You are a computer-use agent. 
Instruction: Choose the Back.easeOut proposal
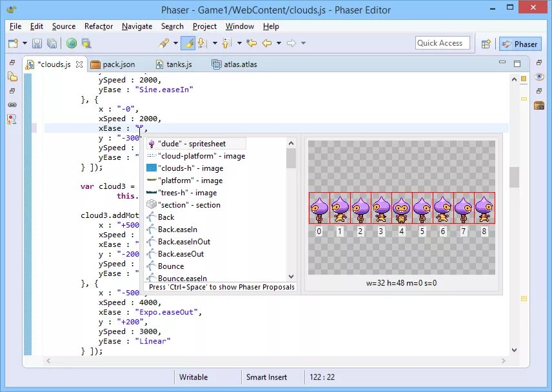click(175, 254)
